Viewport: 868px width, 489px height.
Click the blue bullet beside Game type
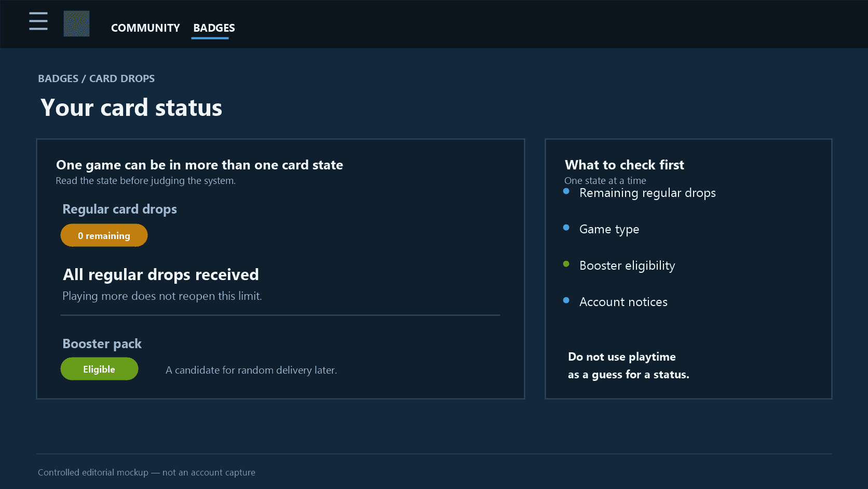566,228
